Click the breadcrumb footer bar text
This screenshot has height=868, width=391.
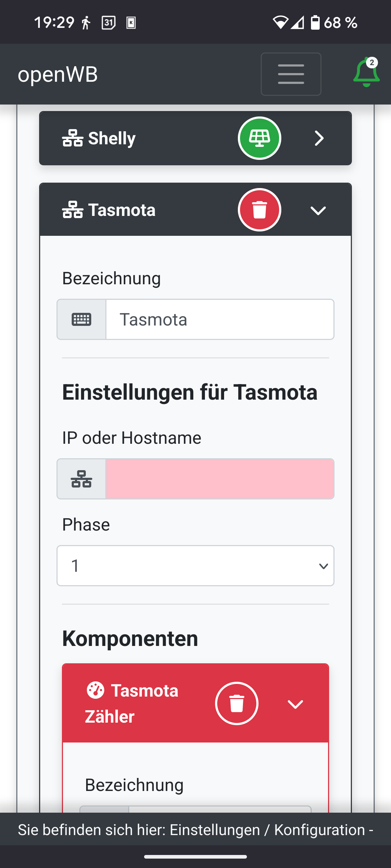(195, 830)
